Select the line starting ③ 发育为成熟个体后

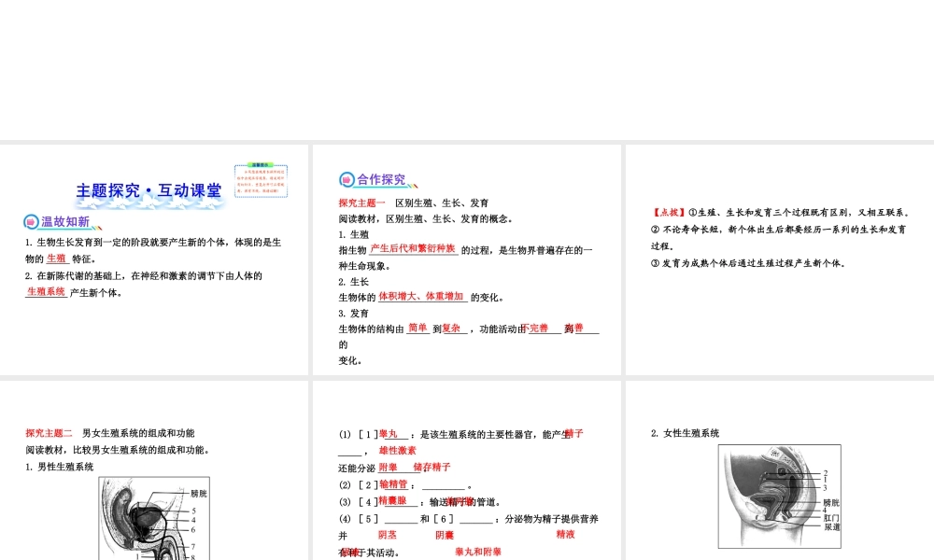click(x=748, y=263)
